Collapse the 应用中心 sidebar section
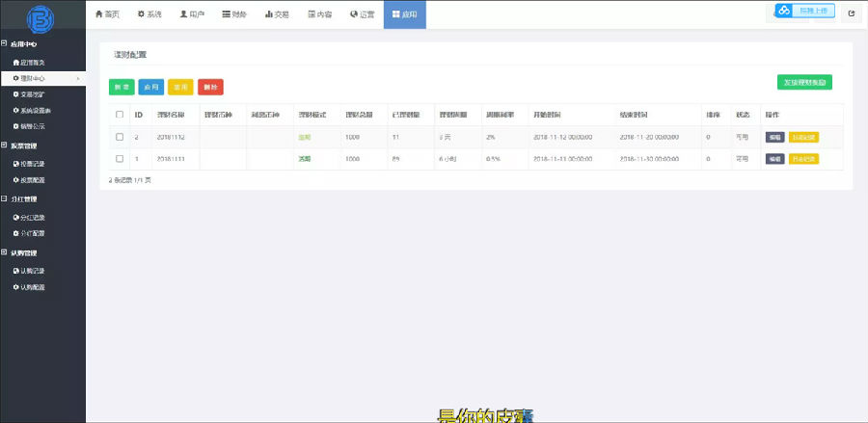The image size is (868, 423). coord(5,44)
